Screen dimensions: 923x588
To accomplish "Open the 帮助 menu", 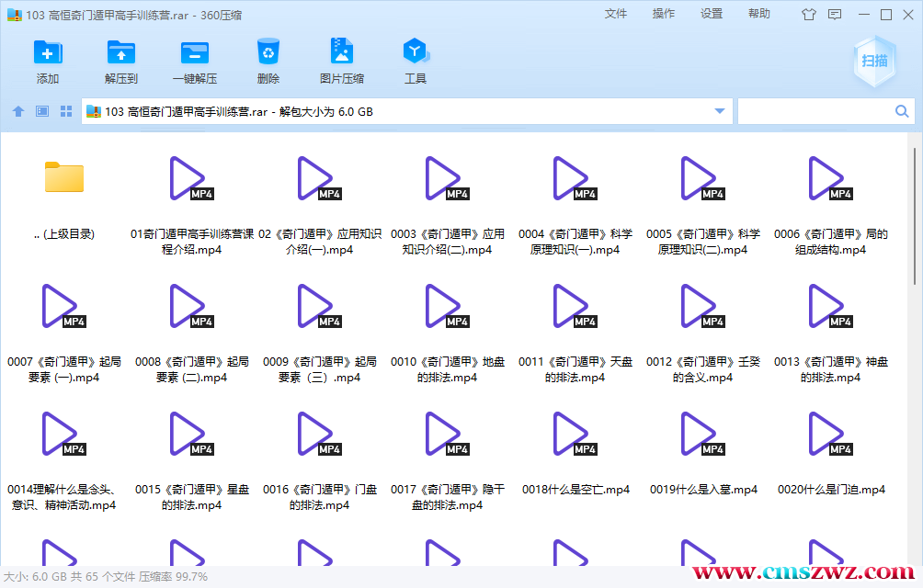I will [759, 14].
